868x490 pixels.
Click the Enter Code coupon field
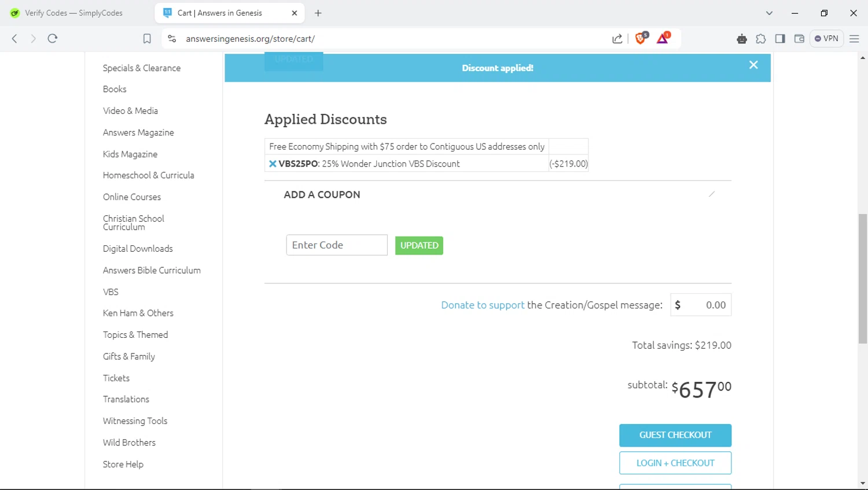coord(337,245)
